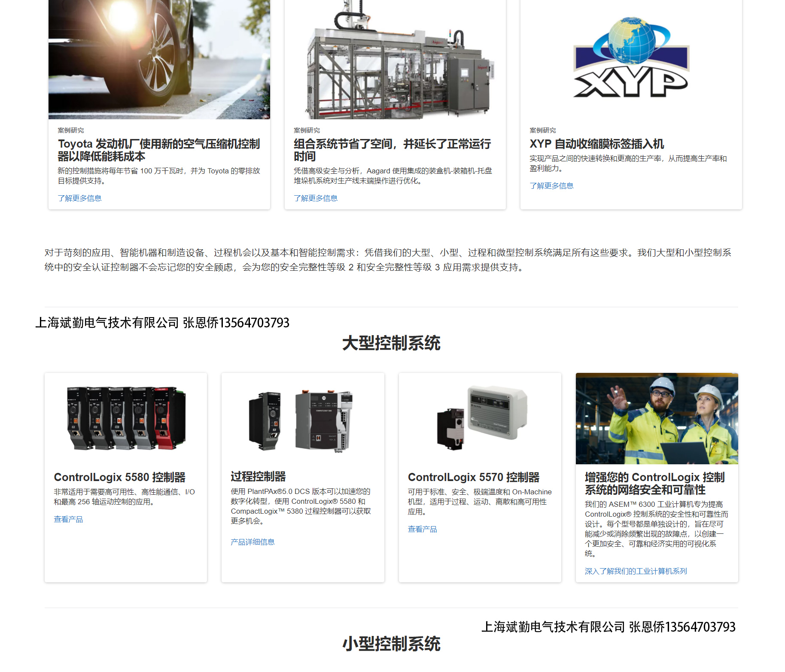785x672 pixels.
Task: Click the PlantPAx 5.0 DCS description text
Action: (x=301, y=506)
